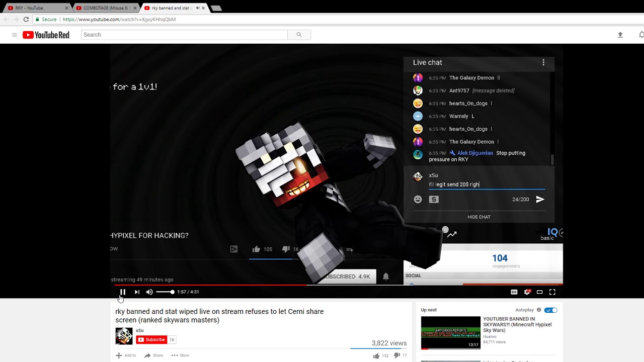Open the xSu channel avatar
The width and height of the screenshot is (644, 362).
pos(124,336)
